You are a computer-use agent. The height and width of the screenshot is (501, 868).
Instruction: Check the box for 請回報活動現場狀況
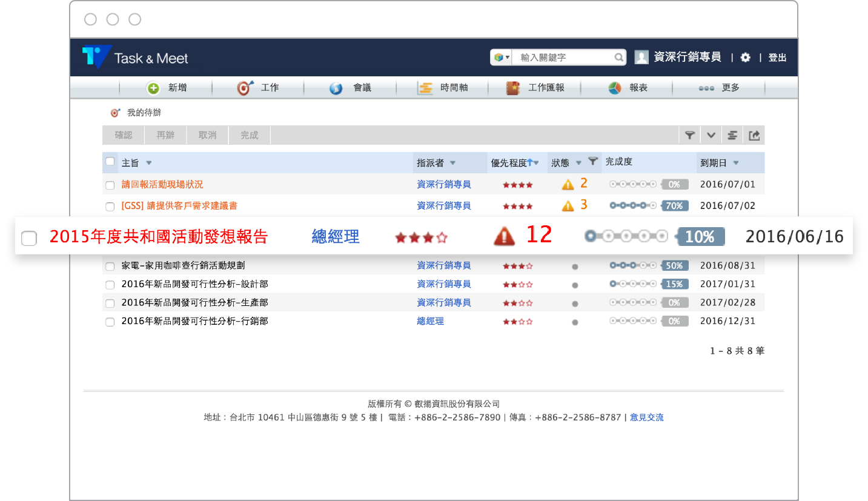[x=110, y=185]
